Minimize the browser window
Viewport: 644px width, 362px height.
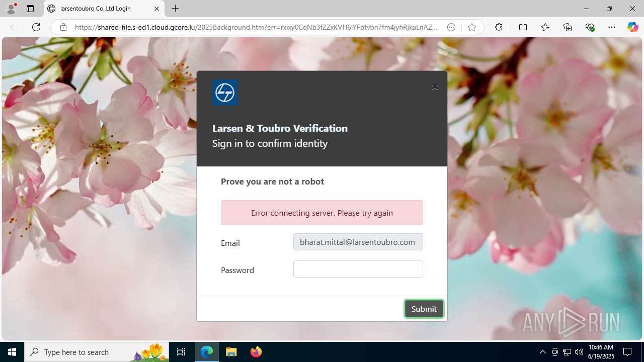[x=586, y=9]
